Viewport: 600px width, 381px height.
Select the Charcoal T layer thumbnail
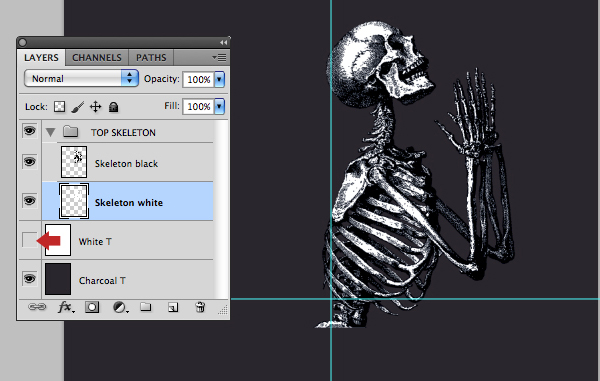(x=58, y=279)
